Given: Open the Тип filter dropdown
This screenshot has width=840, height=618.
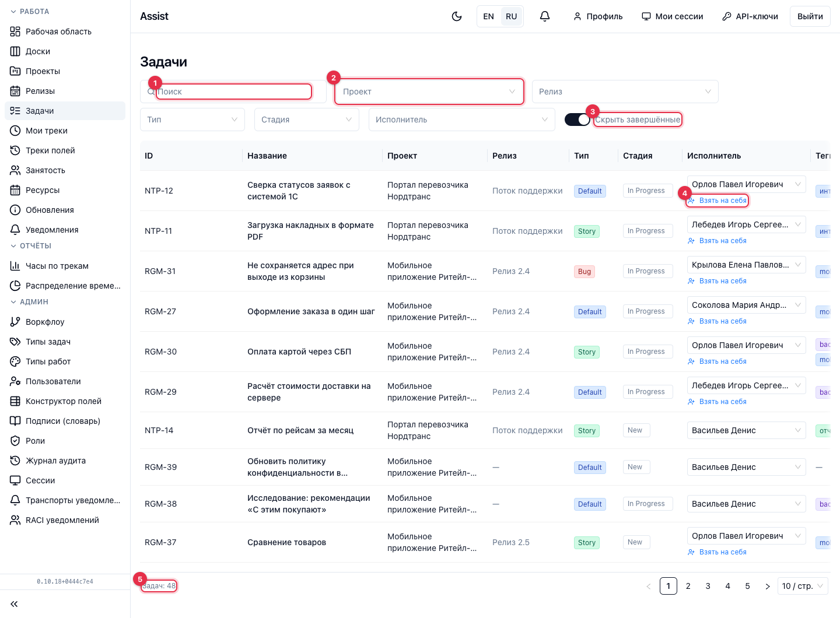Looking at the screenshot, I should tap(192, 120).
